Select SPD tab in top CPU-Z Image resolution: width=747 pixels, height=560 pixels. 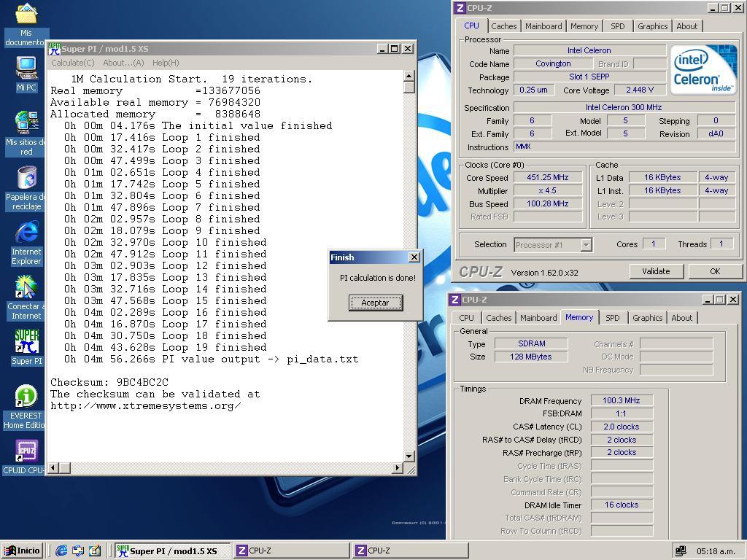tap(618, 27)
